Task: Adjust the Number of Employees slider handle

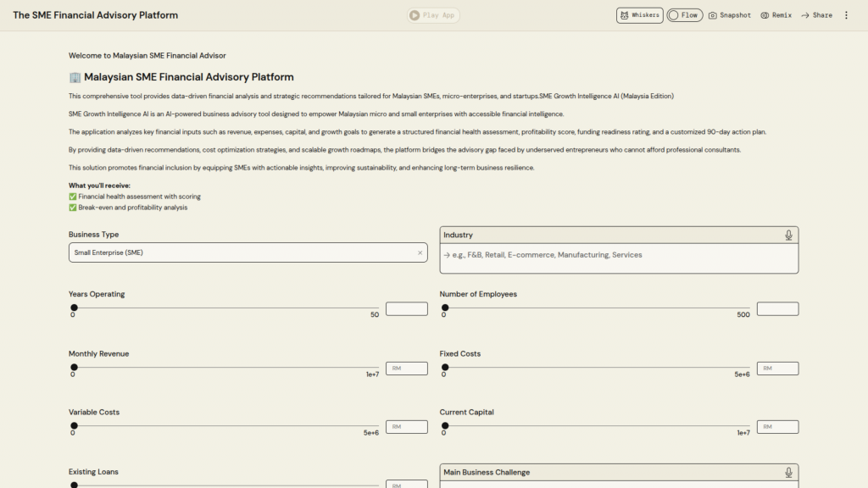Action: click(x=445, y=308)
